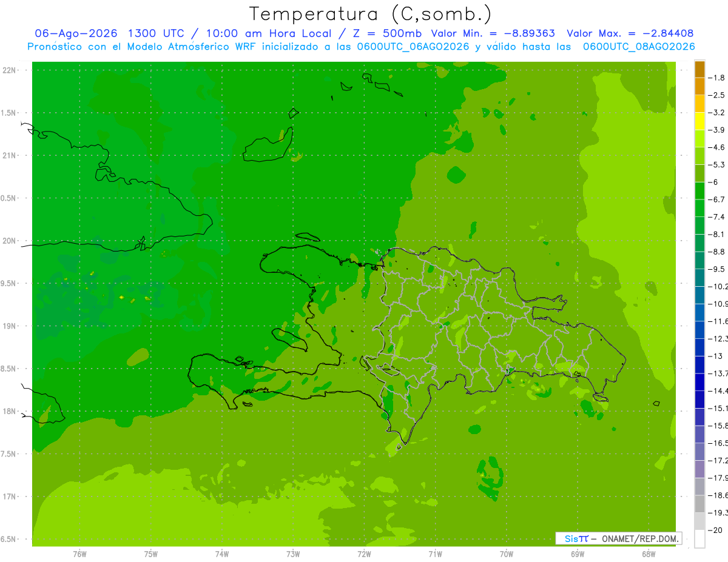728x562 pixels.
Task: Click the '19N' latitude label
Action: (10, 326)
